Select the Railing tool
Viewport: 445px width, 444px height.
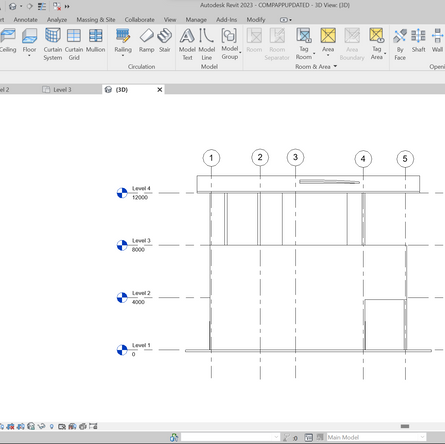123,41
